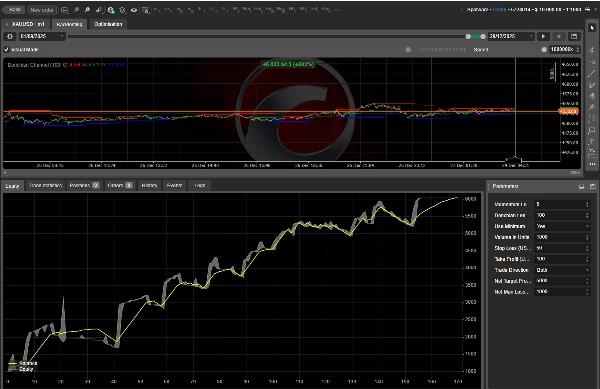Select the rectangle shape drawing tool
The width and height of the screenshot is (600, 389).
pos(592,130)
